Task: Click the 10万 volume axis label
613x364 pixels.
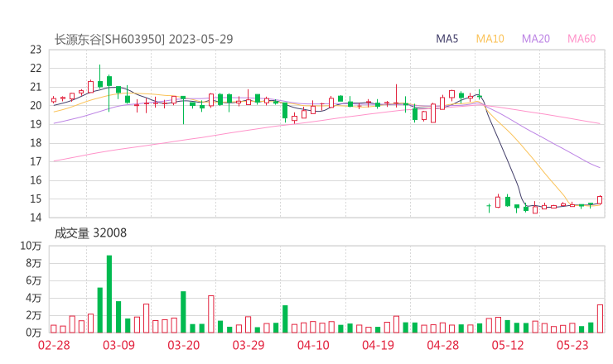Action: 31,246
